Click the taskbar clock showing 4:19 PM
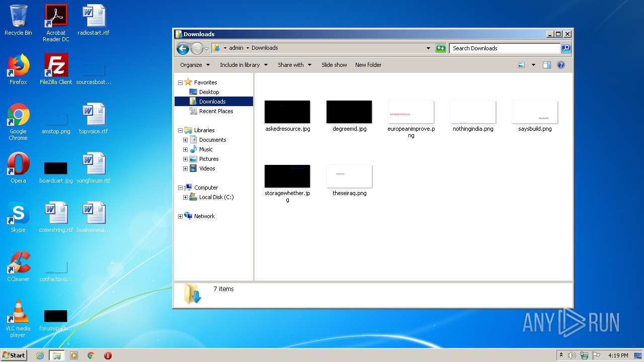 (x=618, y=355)
